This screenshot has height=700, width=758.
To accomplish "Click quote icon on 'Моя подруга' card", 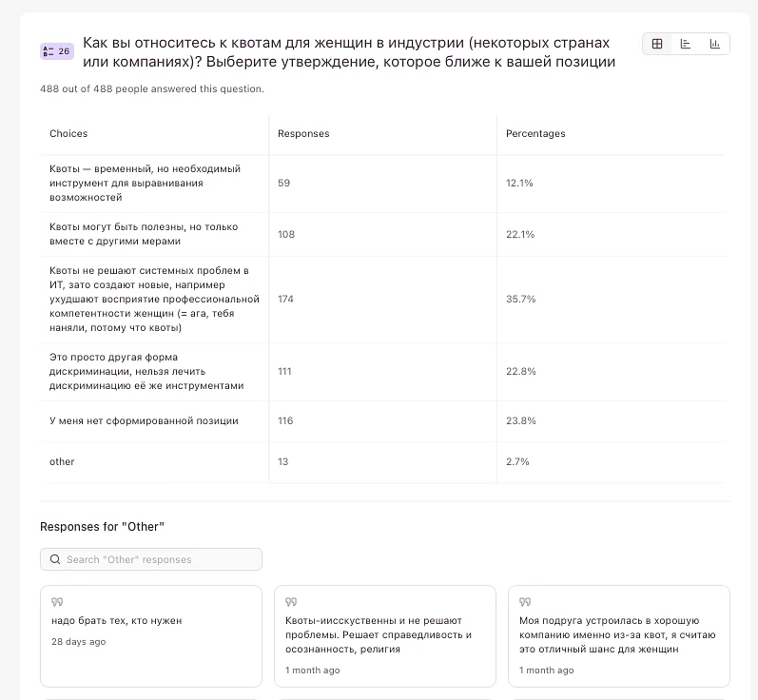I will click(525, 602).
